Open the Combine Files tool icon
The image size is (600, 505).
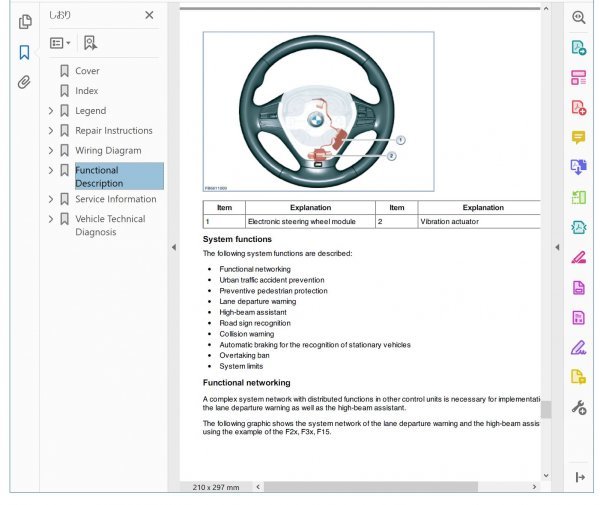pyautogui.click(x=579, y=167)
